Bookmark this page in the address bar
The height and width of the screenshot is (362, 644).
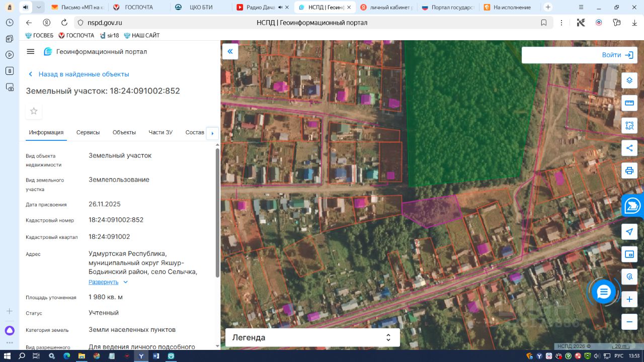544,23
